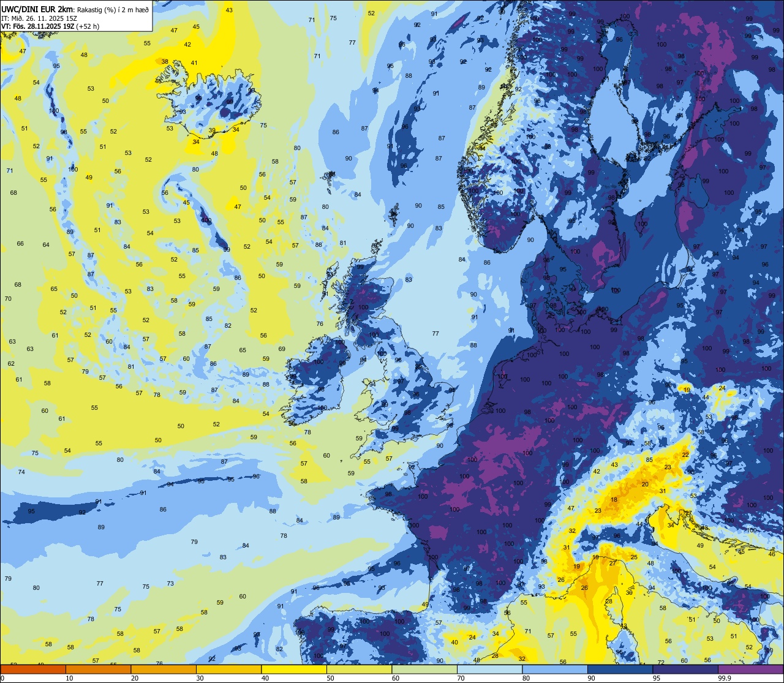Click the '41' humidity value north of Iceland
The image size is (784, 683).
point(194,62)
